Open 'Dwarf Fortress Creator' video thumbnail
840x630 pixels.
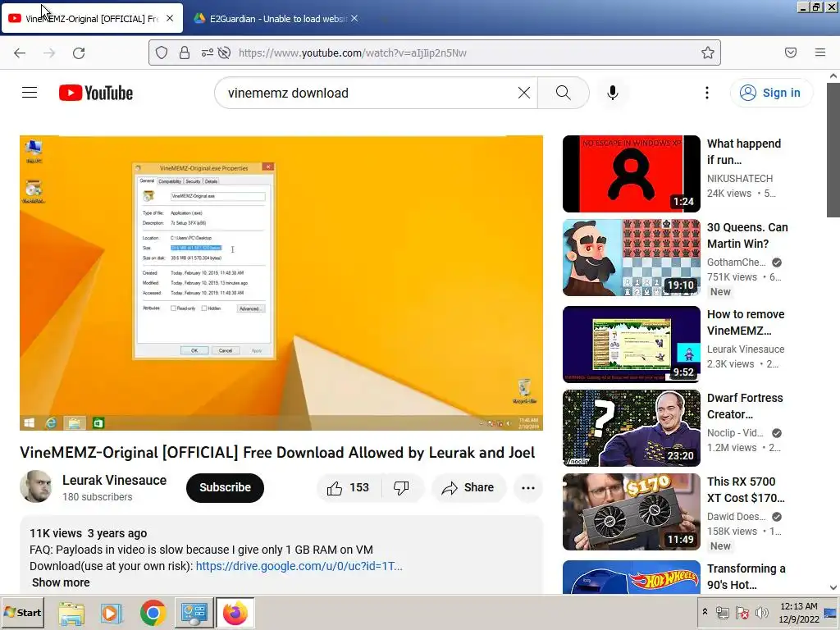pos(631,427)
